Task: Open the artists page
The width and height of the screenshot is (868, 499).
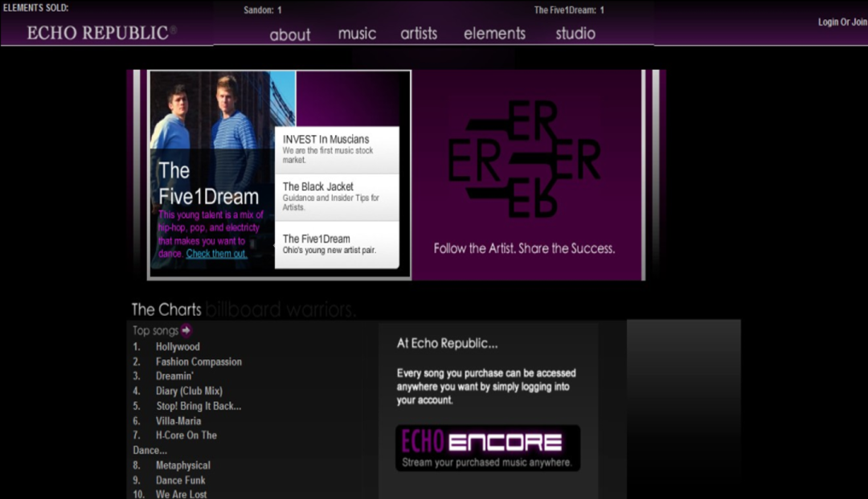Action: 419,33
